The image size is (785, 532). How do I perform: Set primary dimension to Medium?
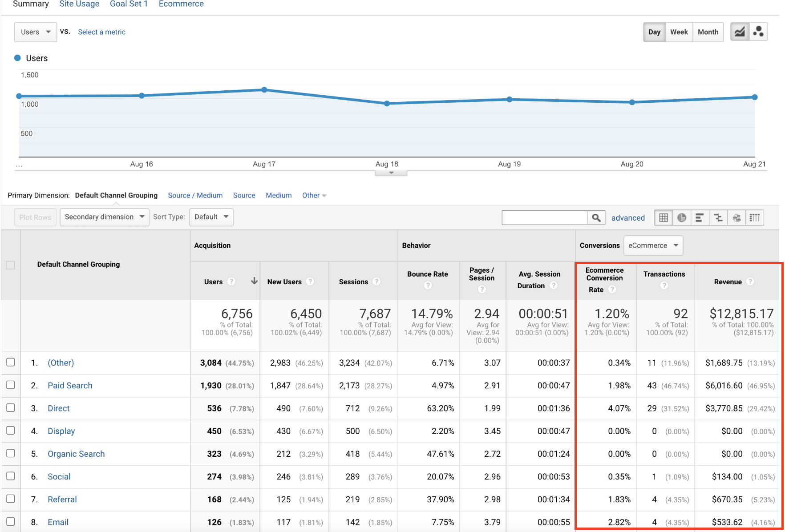pos(279,195)
